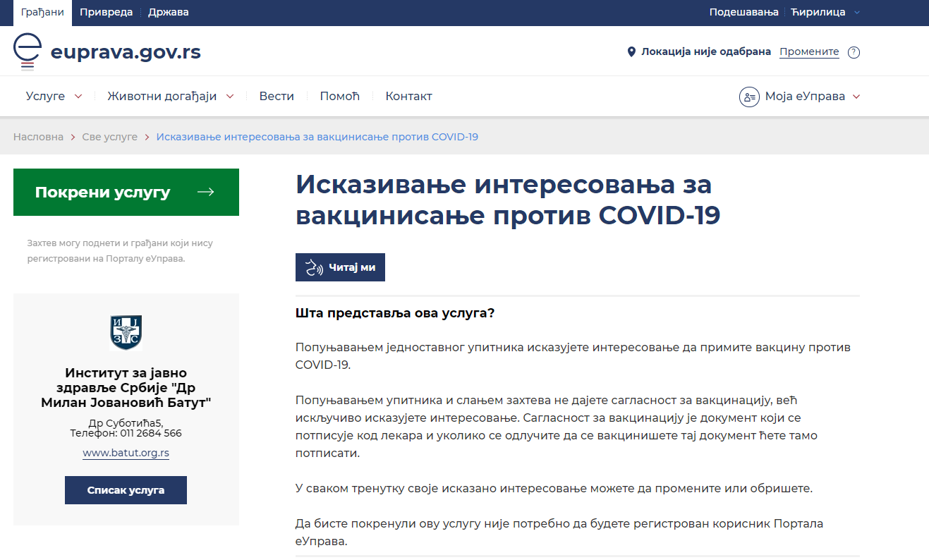Click the speaker icon in Читај ми
The image size is (929, 560).
[x=314, y=267]
